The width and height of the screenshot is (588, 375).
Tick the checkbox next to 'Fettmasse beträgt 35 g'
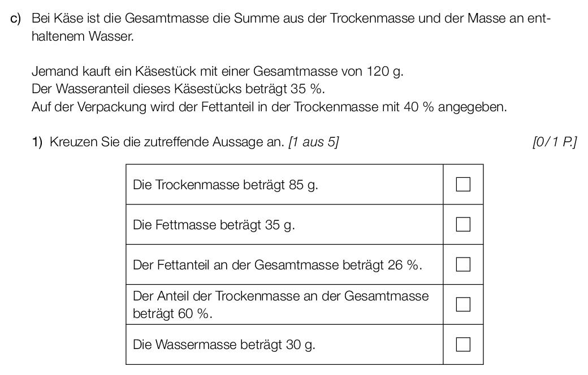click(463, 224)
